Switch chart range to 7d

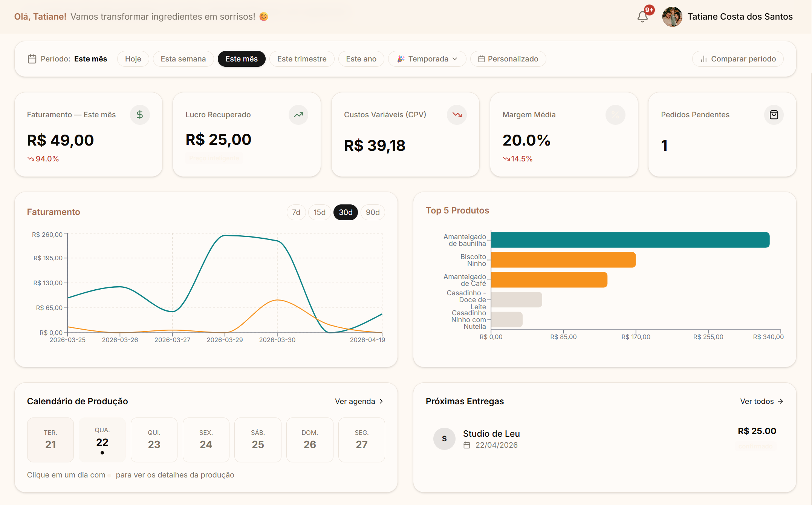coord(296,212)
